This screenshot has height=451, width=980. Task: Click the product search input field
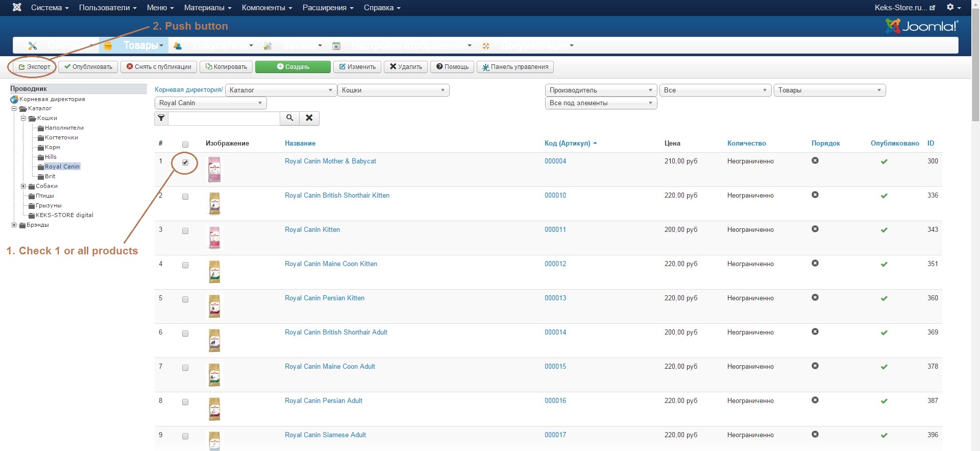click(x=224, y=118)
